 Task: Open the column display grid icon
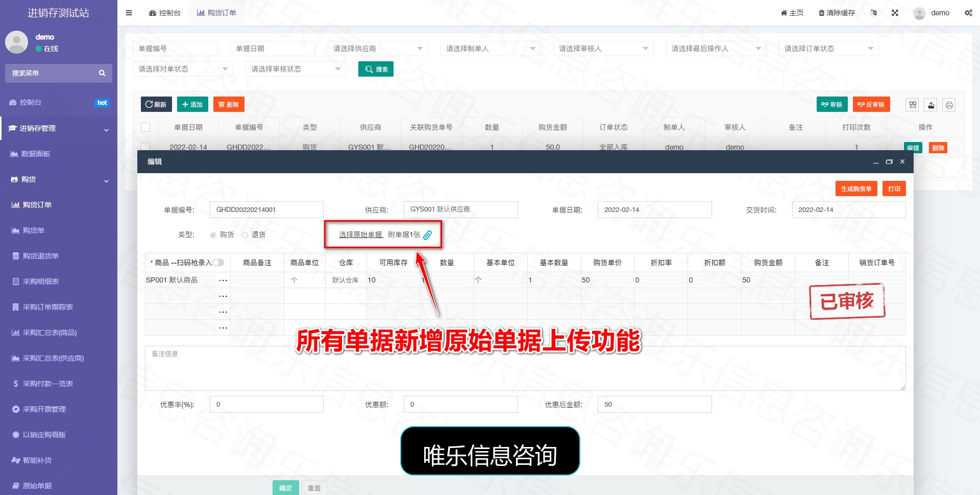coord(913,105)
